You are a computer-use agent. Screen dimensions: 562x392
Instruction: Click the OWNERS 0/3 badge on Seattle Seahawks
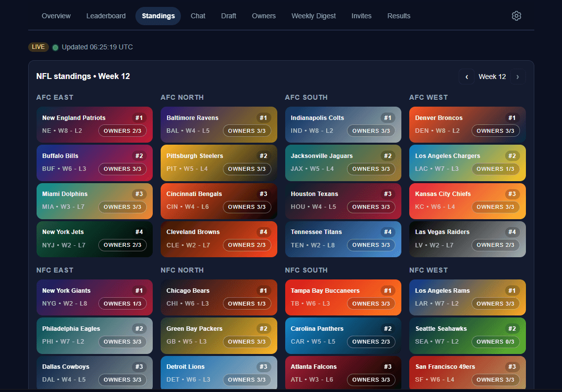[x=496, y=341]
